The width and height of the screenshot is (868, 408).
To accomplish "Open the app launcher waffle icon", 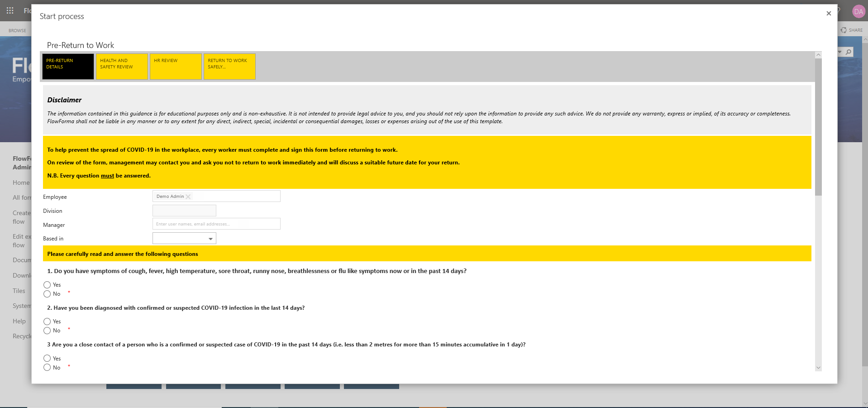I will [x=10, y=10].
